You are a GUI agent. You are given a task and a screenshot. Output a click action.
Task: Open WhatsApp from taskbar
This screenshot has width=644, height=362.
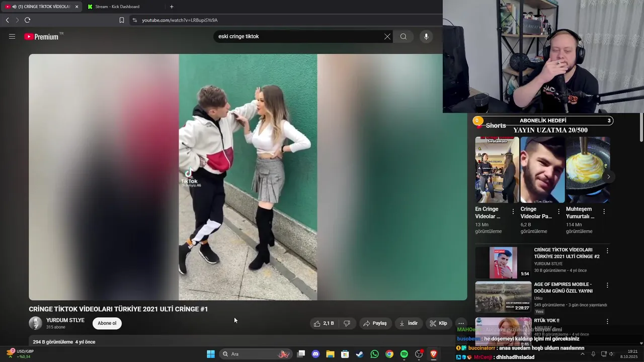pyautogui.click(x=374, y=354)
